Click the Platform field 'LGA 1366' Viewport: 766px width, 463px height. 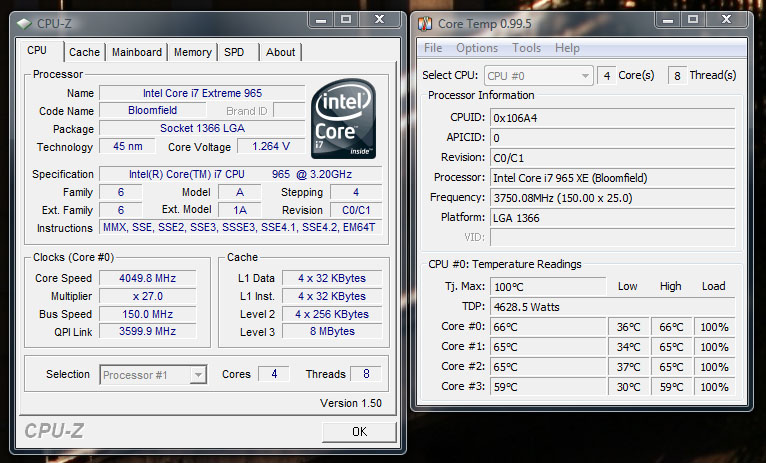coord(613,218)
